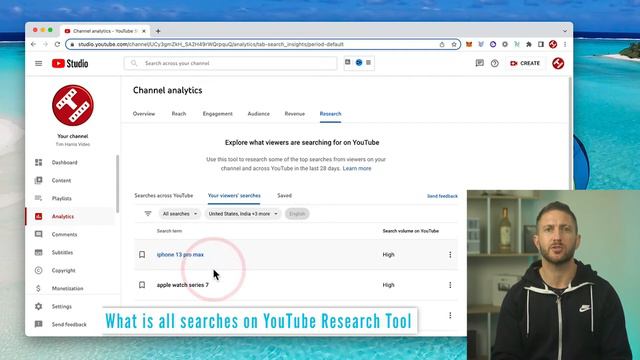Open the iphone 13 pro max link

point(180,255)
